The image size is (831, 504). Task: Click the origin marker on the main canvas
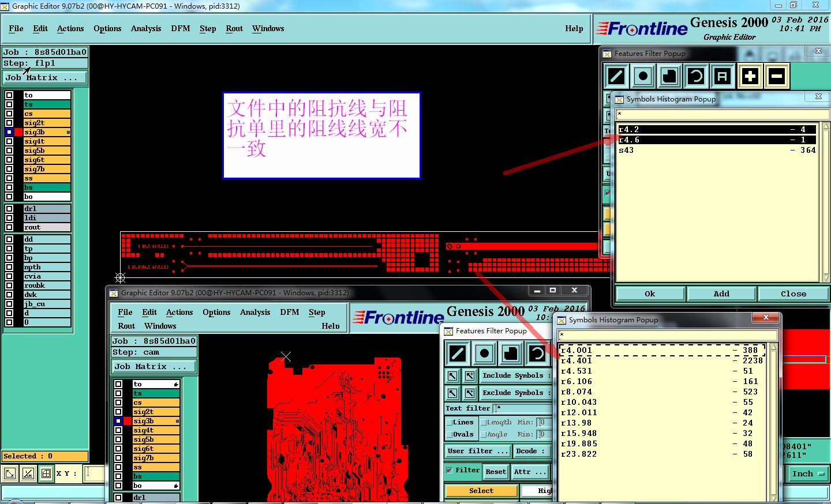pyautogui.click(x=120, y=277)
